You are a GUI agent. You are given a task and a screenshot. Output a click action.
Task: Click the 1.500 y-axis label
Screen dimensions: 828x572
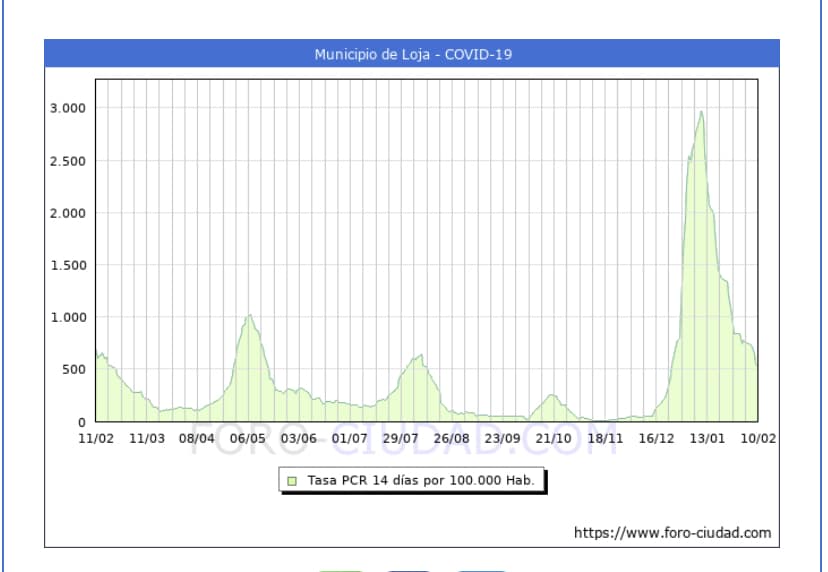click(x=68, y=265)
